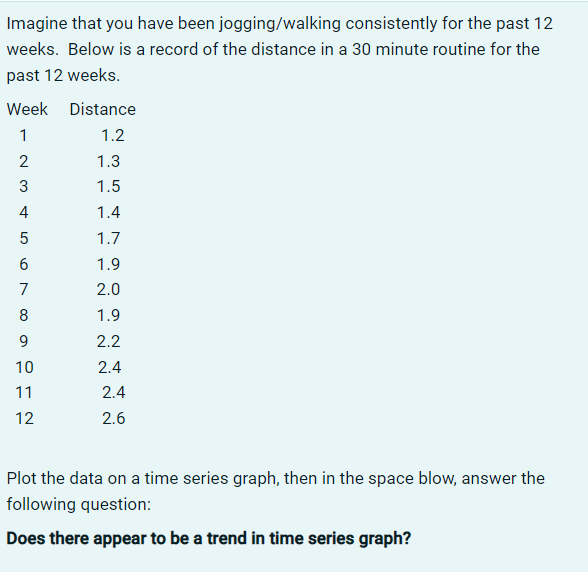Click the 'Plot the data' instruction paragraph
Image resolution: width=588 pixels, height=572 pixels.
tap(276, 491)
